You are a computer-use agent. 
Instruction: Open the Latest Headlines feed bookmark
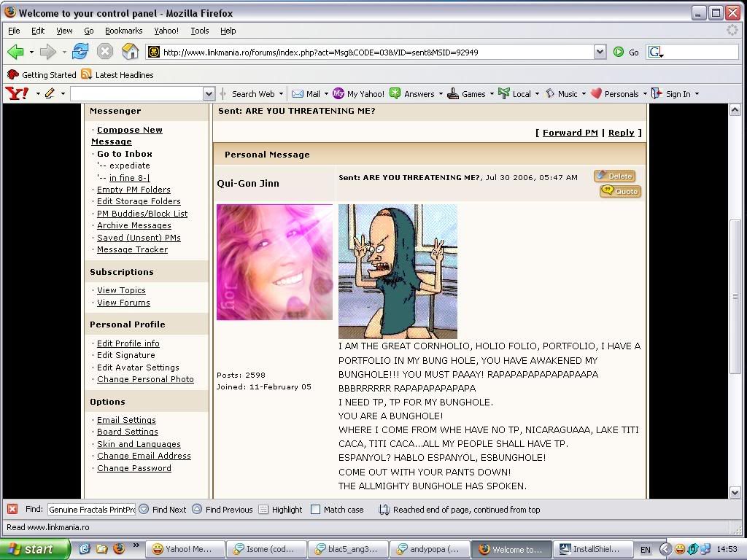pyautogui.click(x=117, y=75)
